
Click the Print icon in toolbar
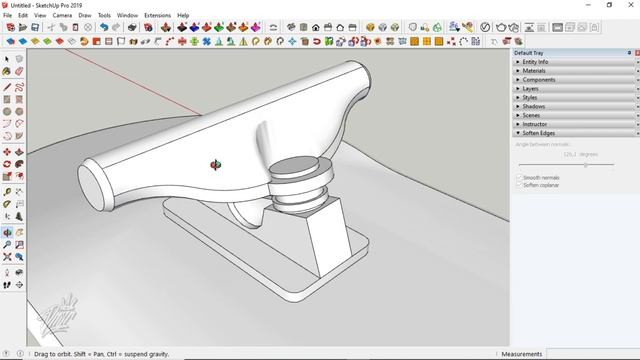tap(132, 27)
